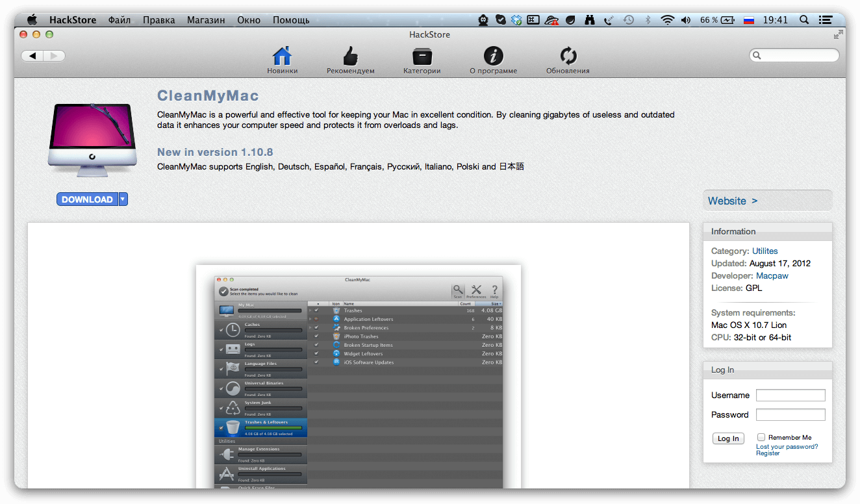The height and width of the screenshot is (504, 860).
Task: Open the Website link
Action: coord(732,201)
